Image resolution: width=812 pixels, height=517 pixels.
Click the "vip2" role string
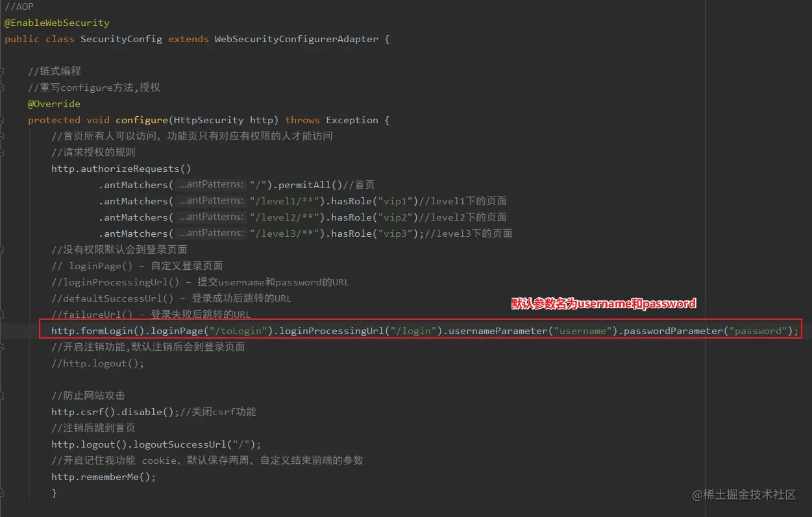click(x=395, y=217)
